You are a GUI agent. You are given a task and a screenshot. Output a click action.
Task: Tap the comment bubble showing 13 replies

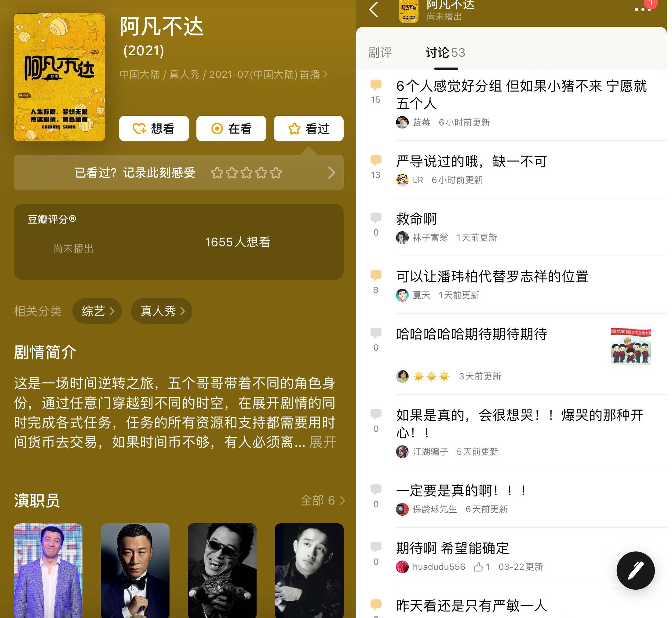pos(376,160)
